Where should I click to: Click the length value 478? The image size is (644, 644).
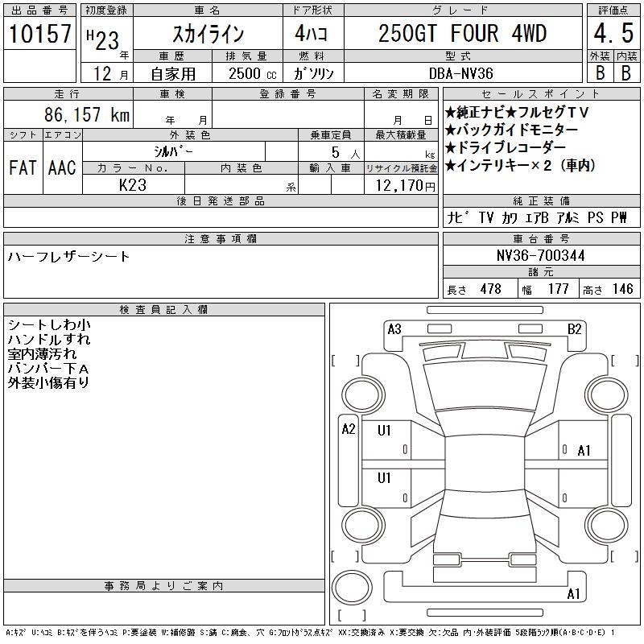[x=491, y=289]
